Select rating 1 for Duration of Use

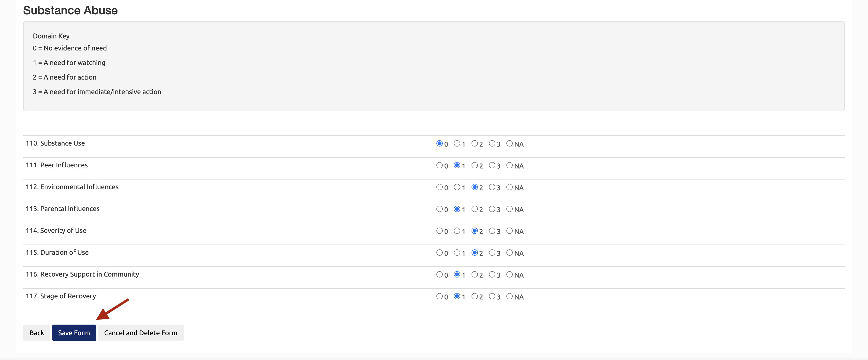click(457, 253)
